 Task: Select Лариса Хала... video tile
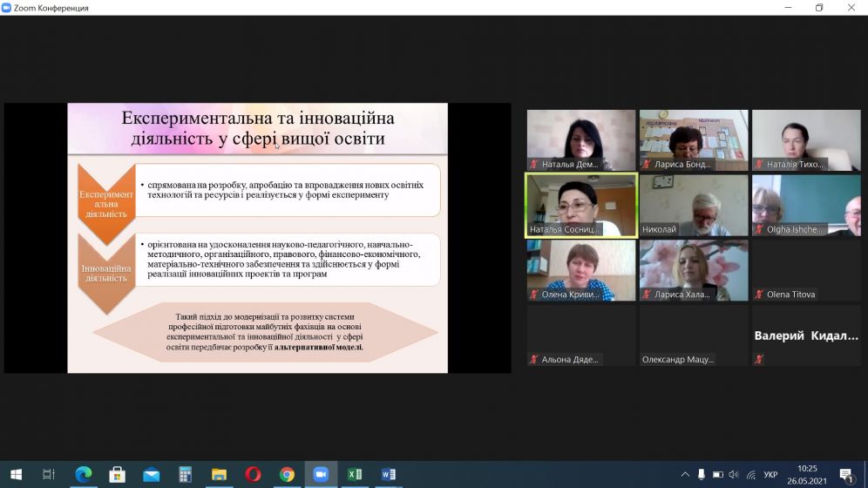(x=694, y=270)
